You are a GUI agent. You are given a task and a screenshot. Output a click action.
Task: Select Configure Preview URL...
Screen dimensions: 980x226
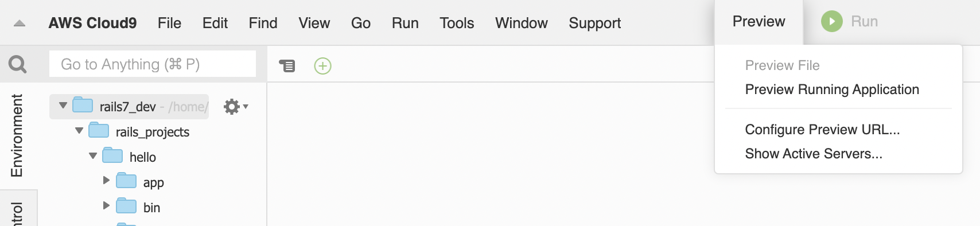coord(822,130)
